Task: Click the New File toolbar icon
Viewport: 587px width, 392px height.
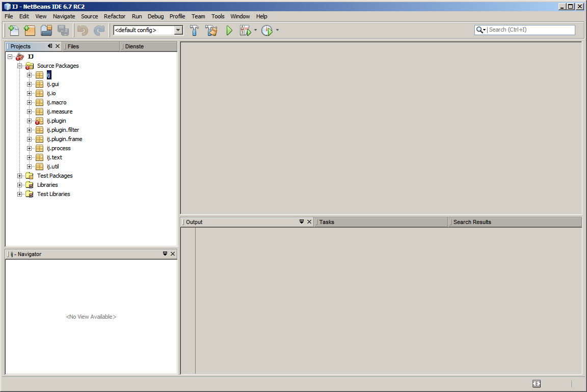Action: 14,30
